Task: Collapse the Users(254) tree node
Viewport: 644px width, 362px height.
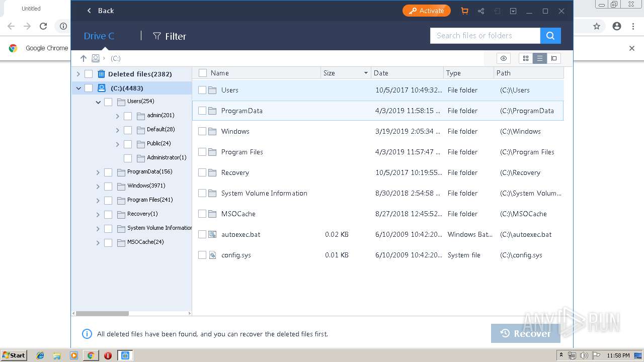Action: pos(98,102)
